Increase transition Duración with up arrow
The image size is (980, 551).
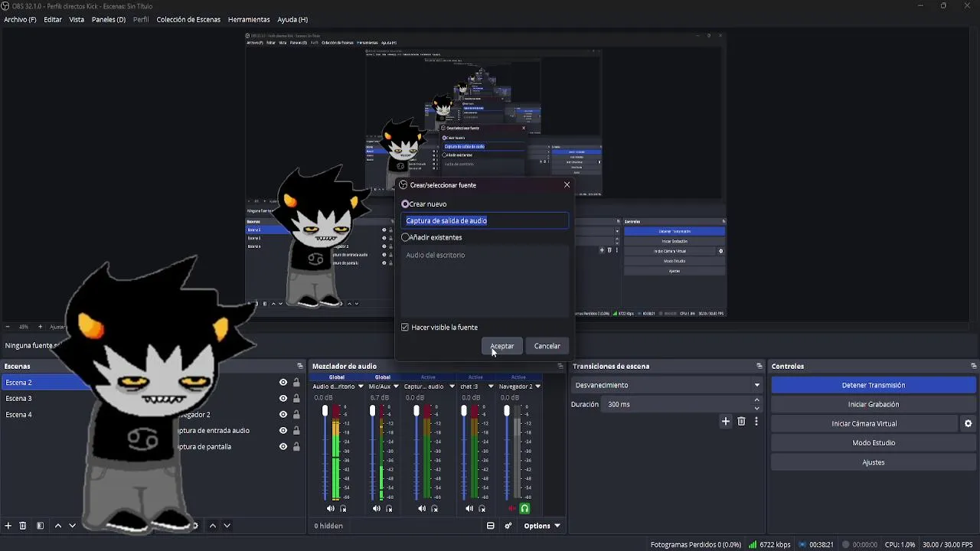point(757,400)
